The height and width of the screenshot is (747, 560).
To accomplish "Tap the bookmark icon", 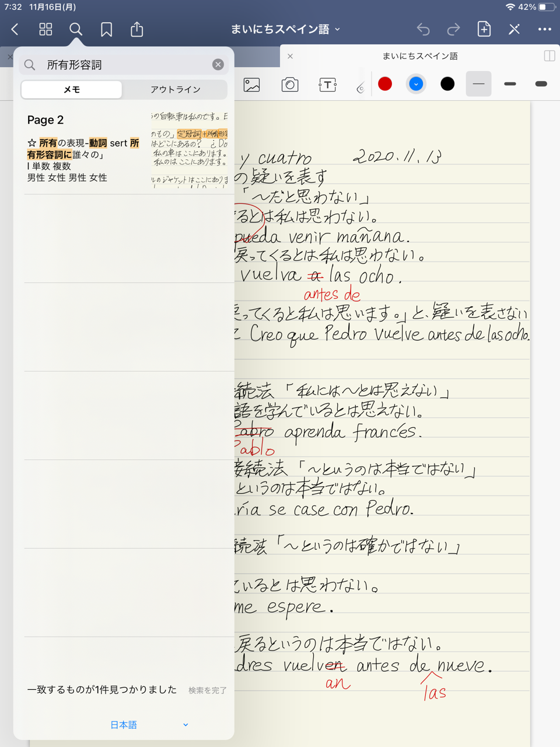I will click(106, 29).
